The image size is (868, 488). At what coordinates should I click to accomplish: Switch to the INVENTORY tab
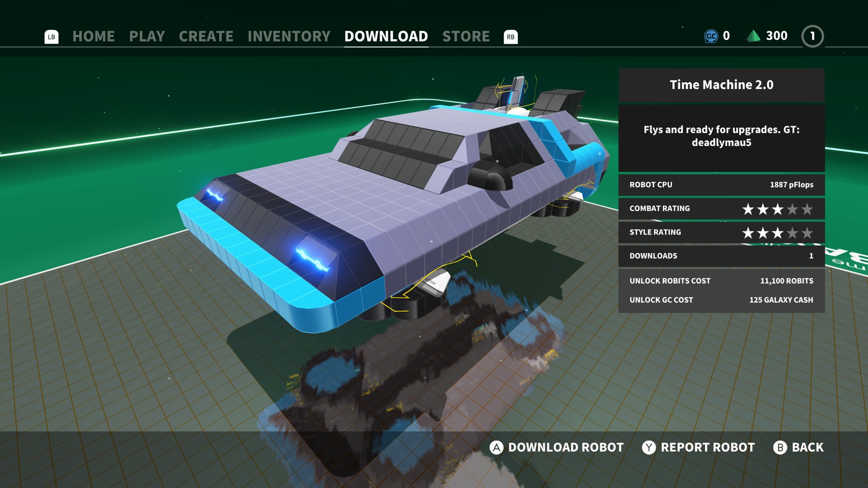click(x=288, y=36)
